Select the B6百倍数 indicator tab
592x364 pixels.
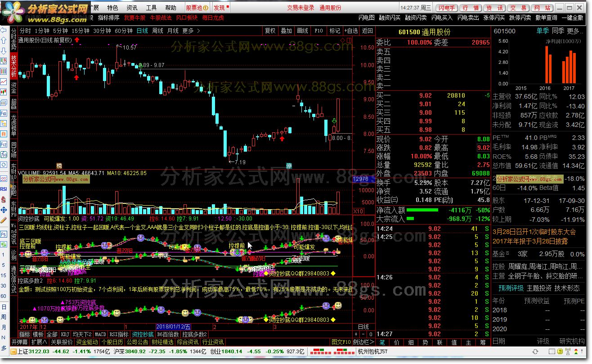(x=168, y=334)
